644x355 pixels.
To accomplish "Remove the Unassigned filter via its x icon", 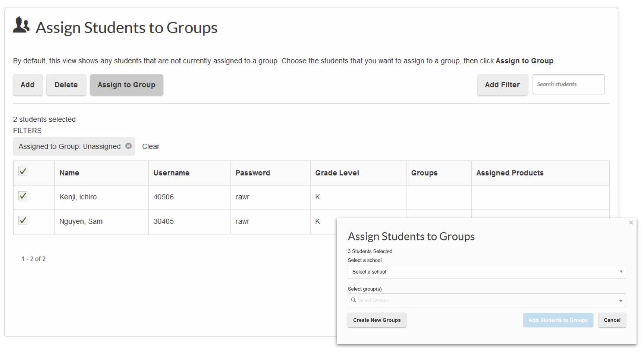I will point(128,146).
